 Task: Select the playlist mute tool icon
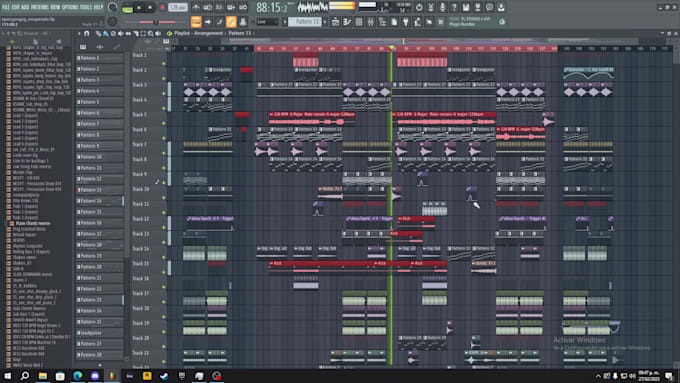121,33
